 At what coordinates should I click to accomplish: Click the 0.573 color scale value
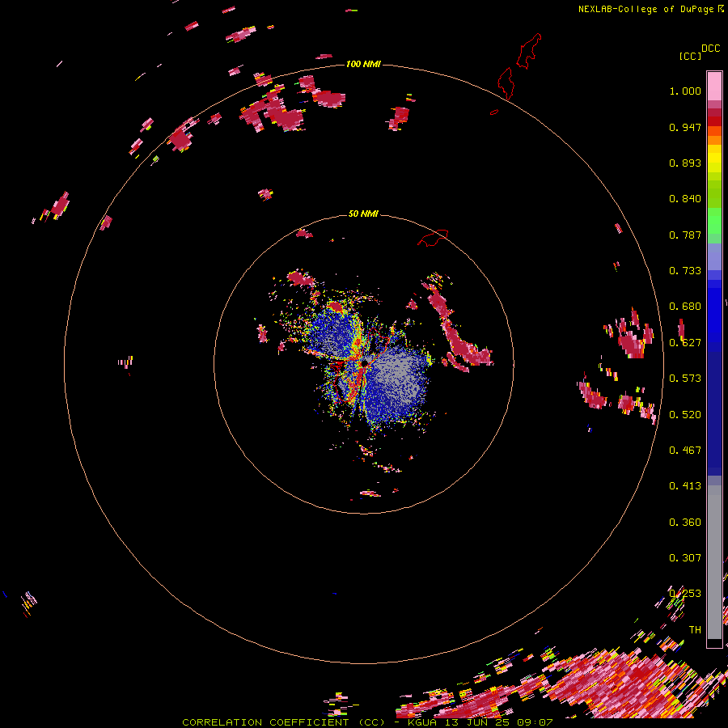(685, 379)
